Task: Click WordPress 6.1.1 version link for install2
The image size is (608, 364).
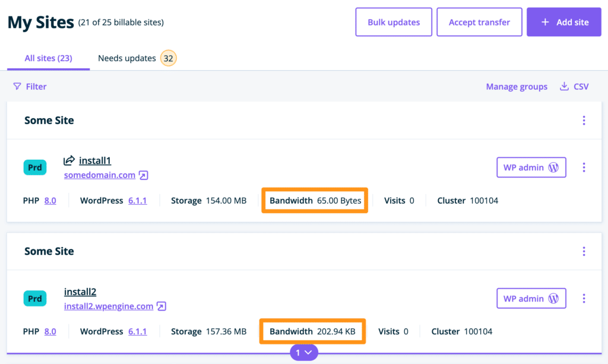Action: click(x=137, y=331)
